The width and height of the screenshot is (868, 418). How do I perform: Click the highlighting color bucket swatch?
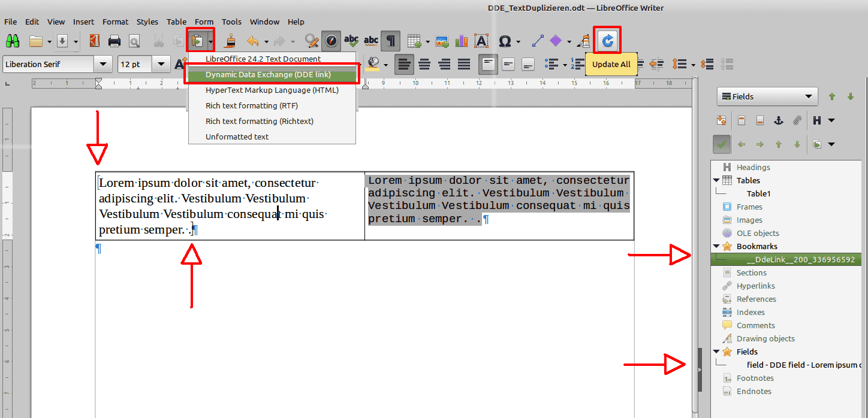374,63
